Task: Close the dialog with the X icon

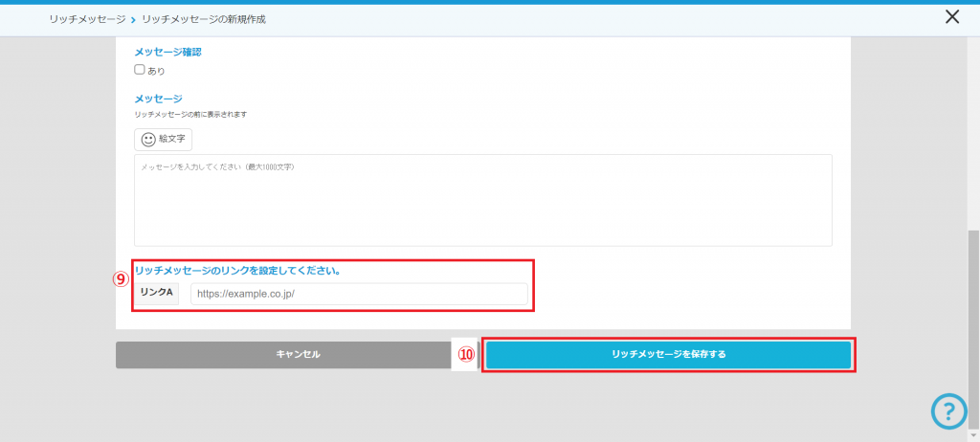Action: tap(952, 16)
